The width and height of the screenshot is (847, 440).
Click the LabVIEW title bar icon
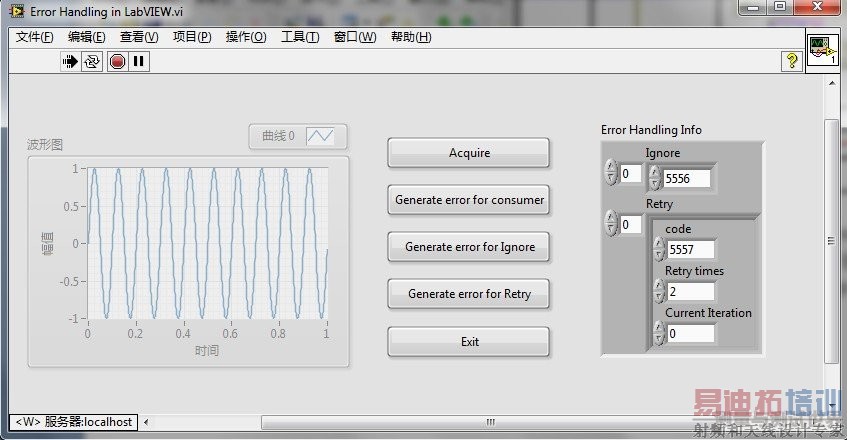tap(17, 11)
